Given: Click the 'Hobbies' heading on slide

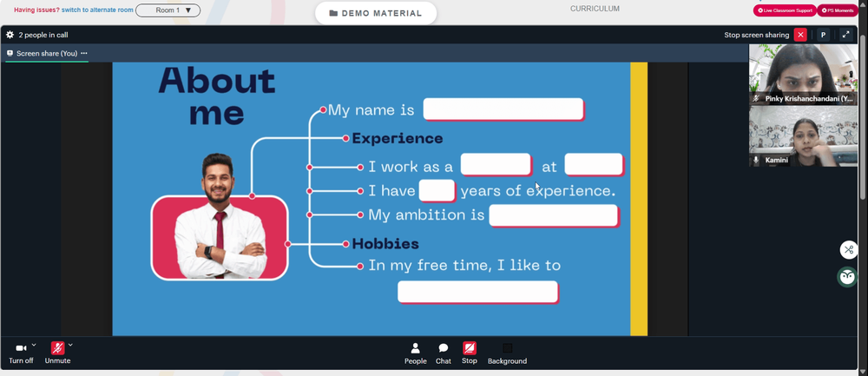Looking at the screenshot, I should [x=385, y=244].
